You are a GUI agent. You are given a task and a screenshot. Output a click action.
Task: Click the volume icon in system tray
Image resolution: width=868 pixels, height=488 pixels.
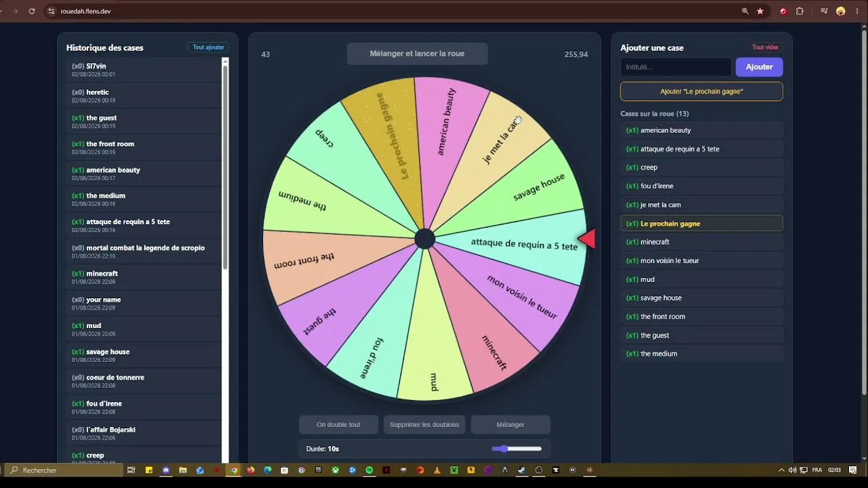[x=792, y=470]
